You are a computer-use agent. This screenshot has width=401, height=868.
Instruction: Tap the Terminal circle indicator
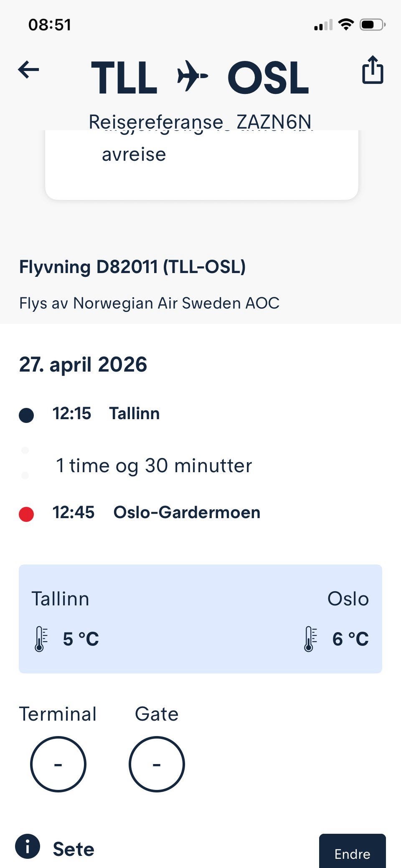(58, 764)
